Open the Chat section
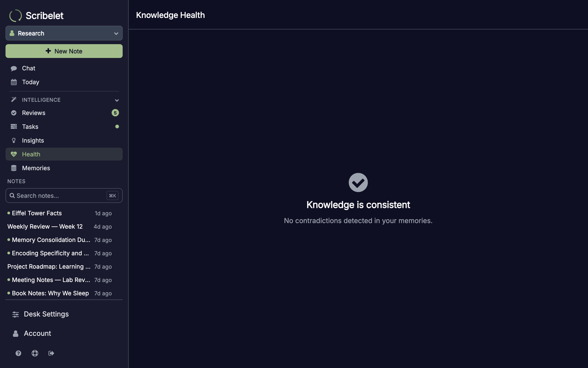Viewport: 588px width, 368px height. point(64,68)
